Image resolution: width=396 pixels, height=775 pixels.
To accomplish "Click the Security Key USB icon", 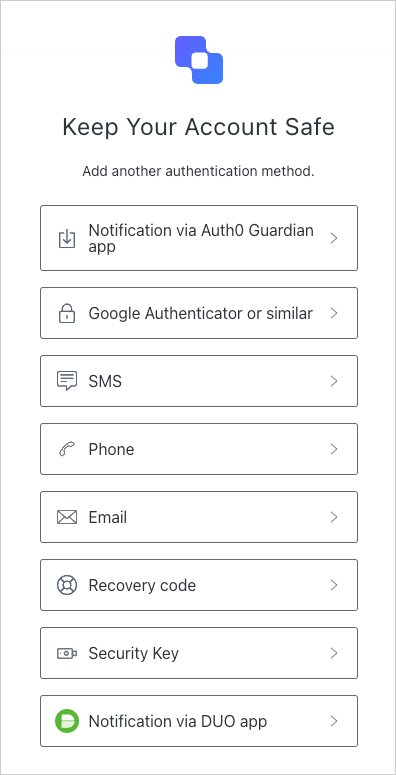I will [x=67, y=653].
